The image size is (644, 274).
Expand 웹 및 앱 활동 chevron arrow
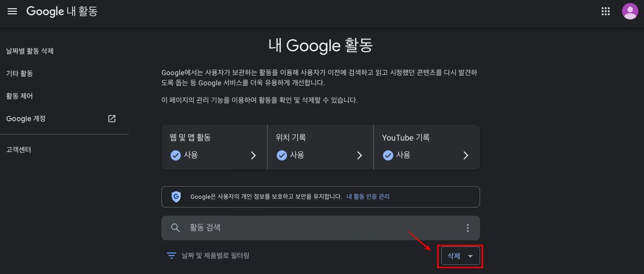pyautogui.click(x=253, y=155)
